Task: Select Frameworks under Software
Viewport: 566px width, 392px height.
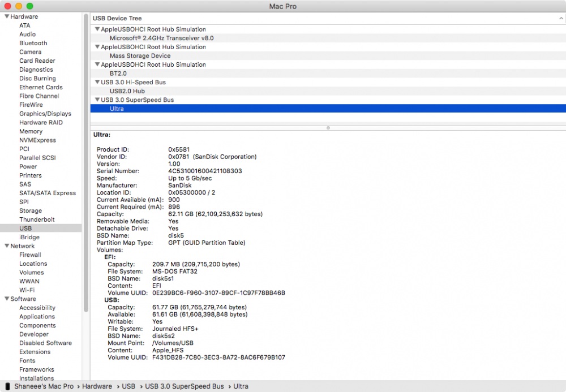Action: (x=36, y=369)
